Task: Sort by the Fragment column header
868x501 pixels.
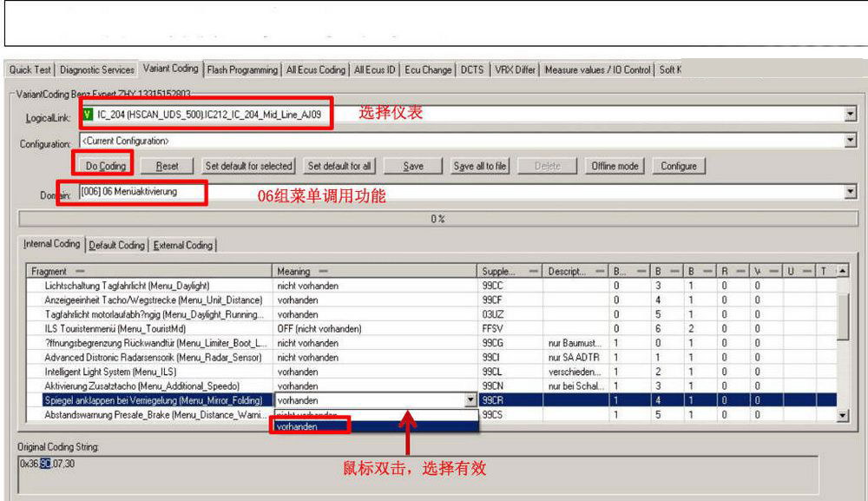Action: (148, 272)
